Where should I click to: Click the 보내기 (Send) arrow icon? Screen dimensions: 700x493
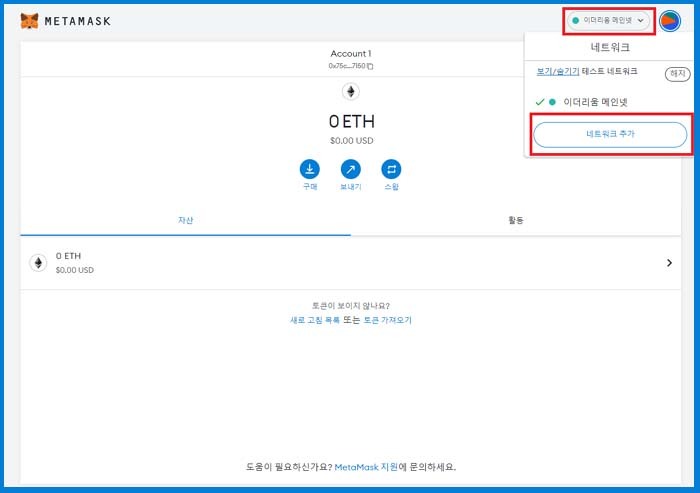pyautogui.click(x=351, y=169)
